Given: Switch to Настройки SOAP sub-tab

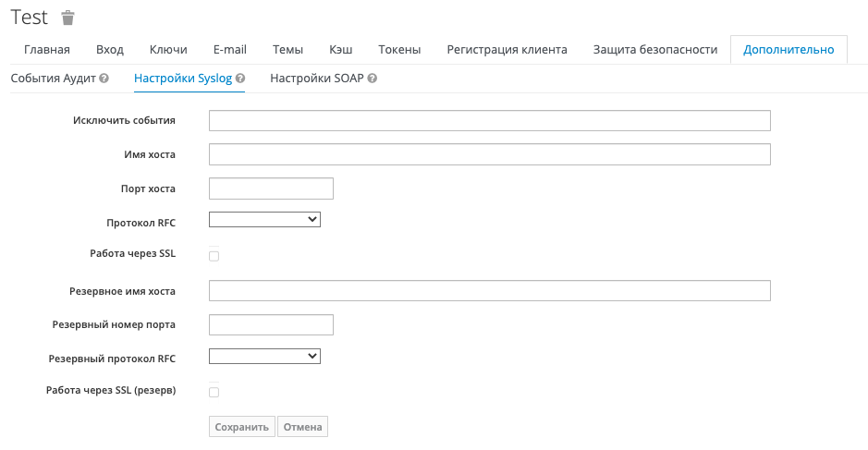Looking at the screenshot, I should point(317,79).
